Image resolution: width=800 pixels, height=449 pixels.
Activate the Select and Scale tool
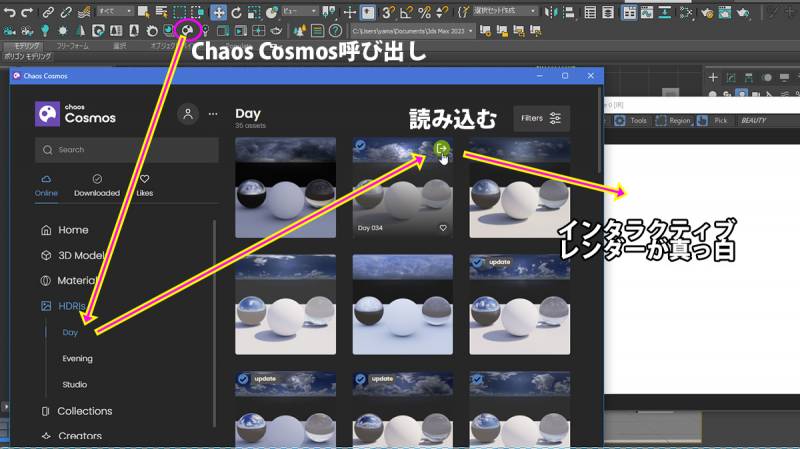tap(254, 12)
